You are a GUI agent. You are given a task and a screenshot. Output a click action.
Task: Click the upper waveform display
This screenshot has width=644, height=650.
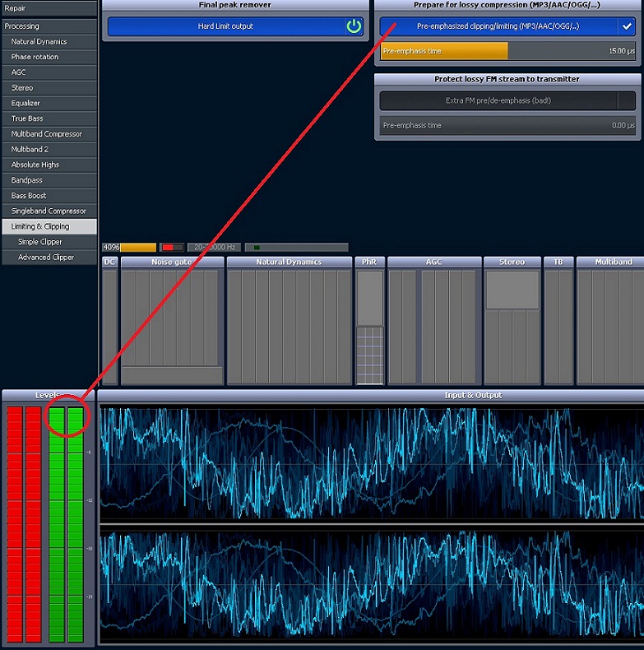pos(372,463)
